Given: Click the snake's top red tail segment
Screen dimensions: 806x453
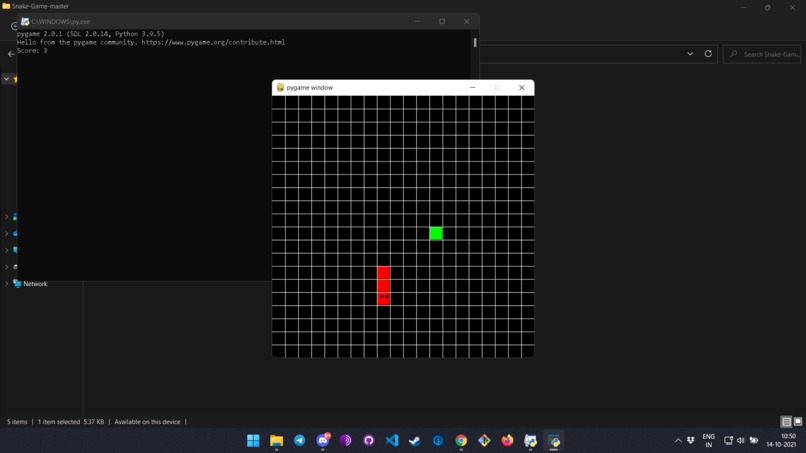Looking at the screenshot, I should [x=383, y=273].
